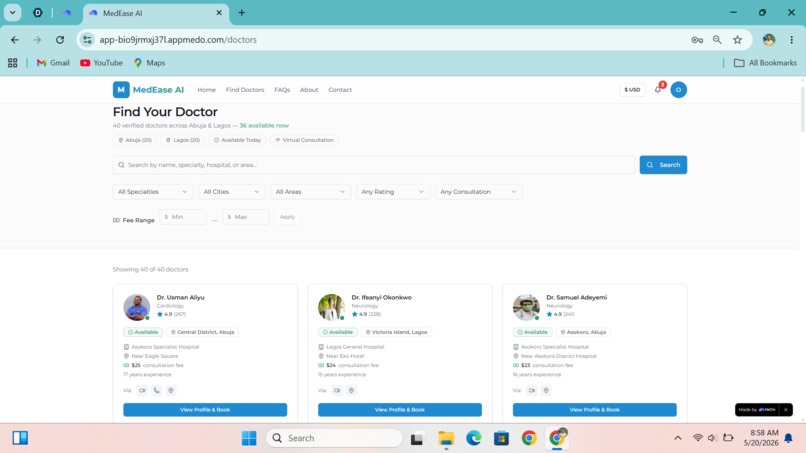This screenshot has height=453, width=806.
Task: Go to the Home nav item
Action: (207, 89)
